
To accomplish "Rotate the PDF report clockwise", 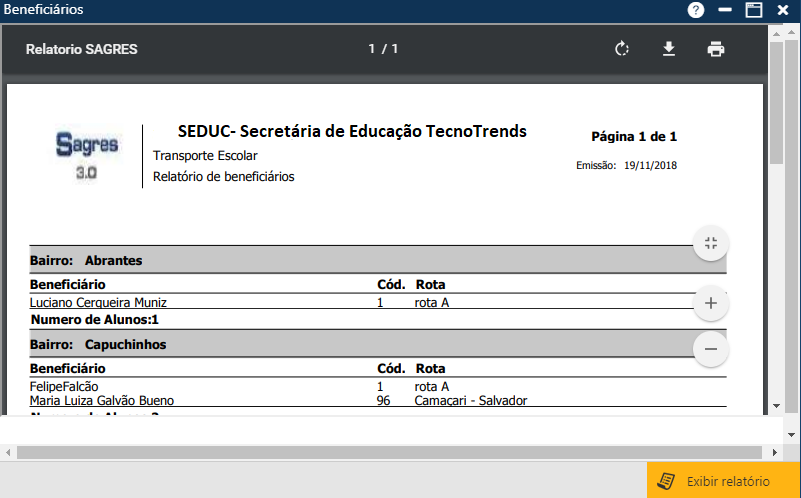I will coord(622,49).
